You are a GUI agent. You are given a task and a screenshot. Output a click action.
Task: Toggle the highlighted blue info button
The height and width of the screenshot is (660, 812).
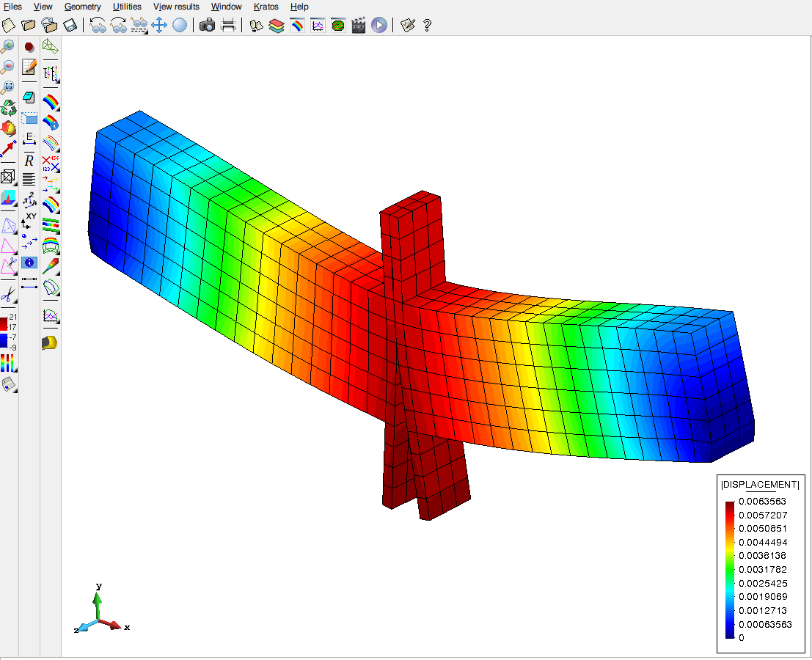(29, 263)
